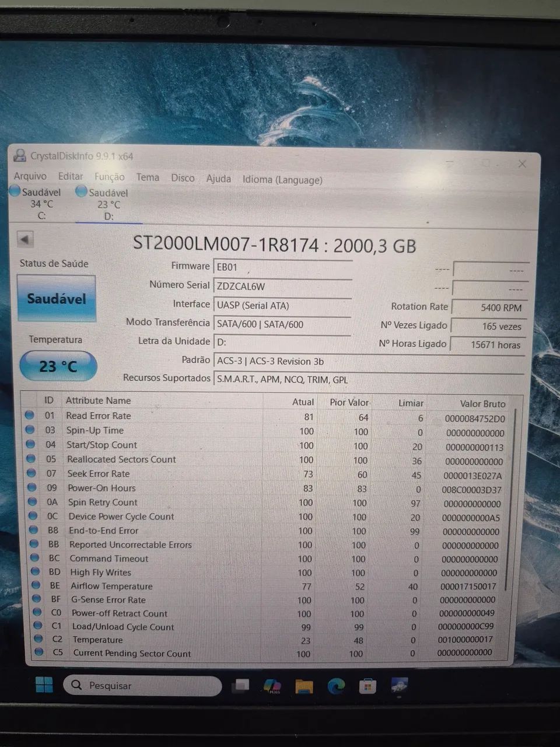This screenshot has height=747, width=560.
Task: Click status dot of Spin Retry Count
Action: pos(33,502)
